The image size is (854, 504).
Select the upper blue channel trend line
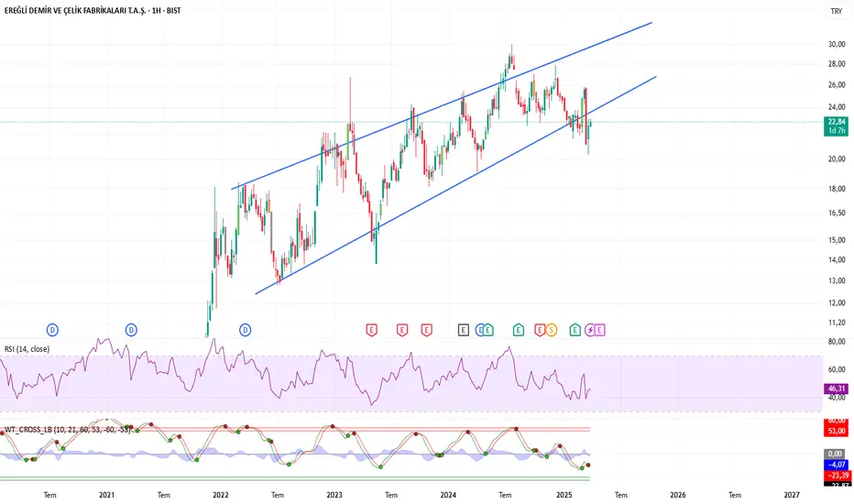coord(441,106)
